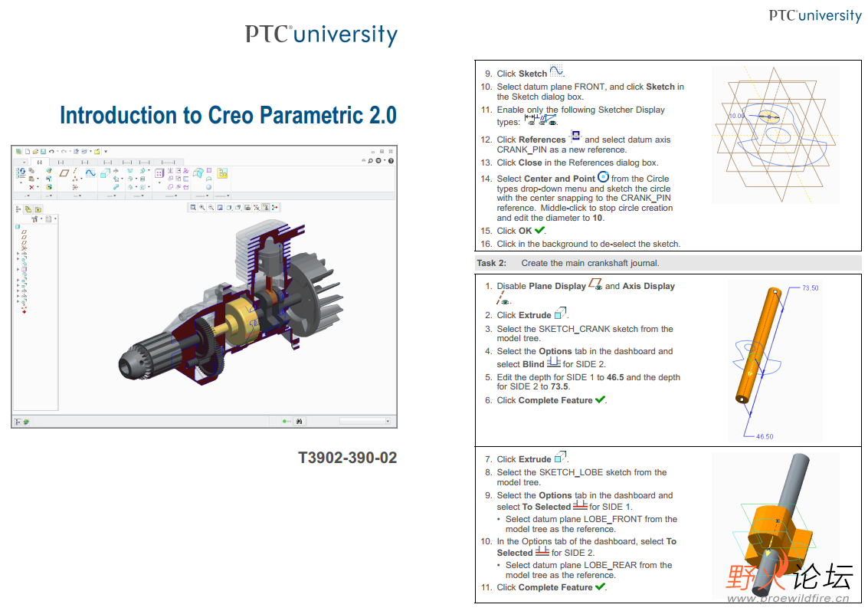The width and height of the screenshot is (868, 611).
Task: Click the Minimize Ribbon caret icon
Action: (x=364, y=160)
